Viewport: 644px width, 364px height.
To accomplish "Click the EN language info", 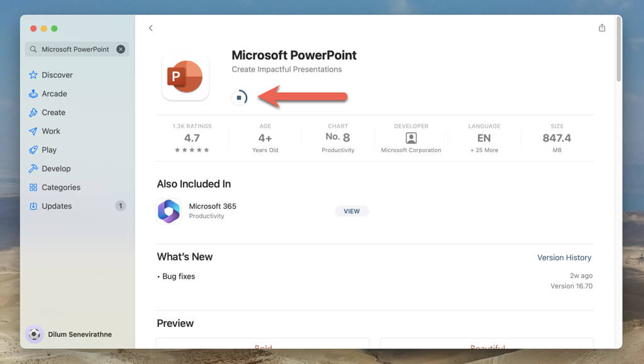I will [x=484, y=138].
